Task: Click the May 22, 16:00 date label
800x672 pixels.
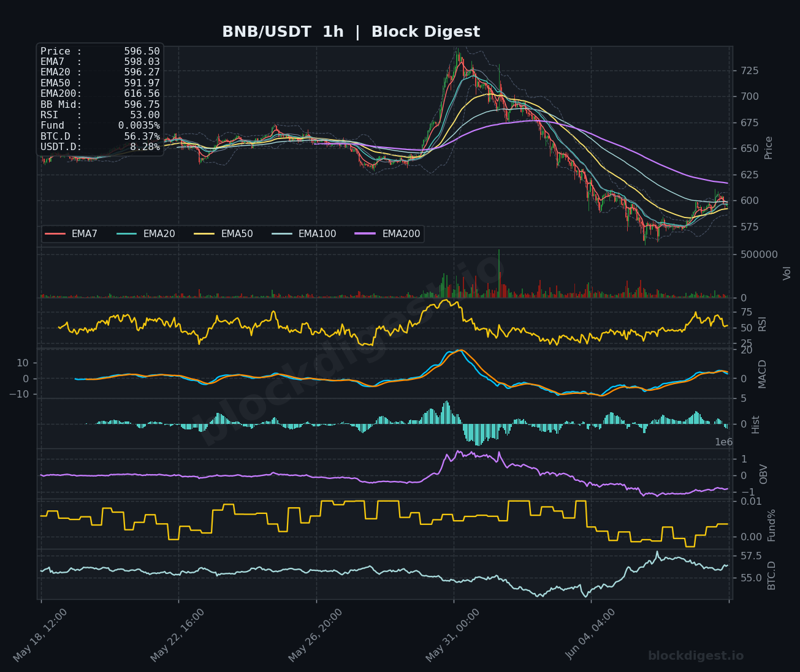Action: pyautogui.click(x=178, y=635)
